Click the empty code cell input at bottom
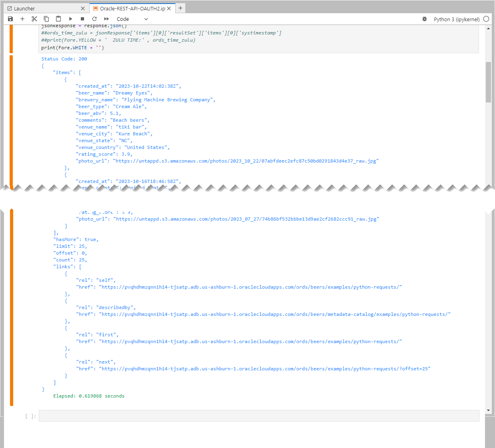The height and width of the screenshot is (448, 495). [x=259, y=416]
